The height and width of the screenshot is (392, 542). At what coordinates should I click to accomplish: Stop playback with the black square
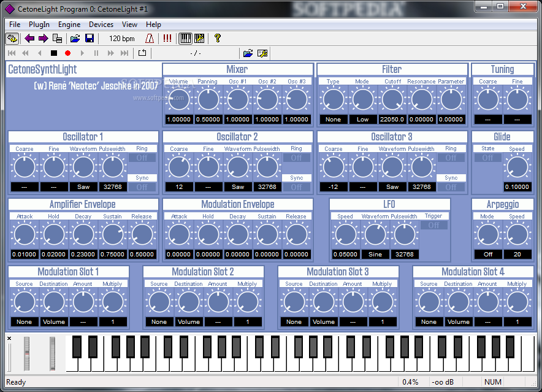pos(53,53)
